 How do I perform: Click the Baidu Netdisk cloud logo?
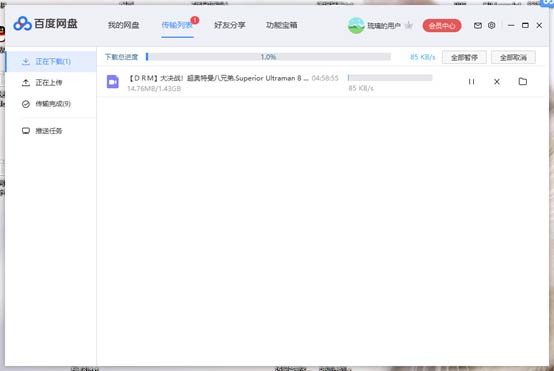click(x=22, y=24)
